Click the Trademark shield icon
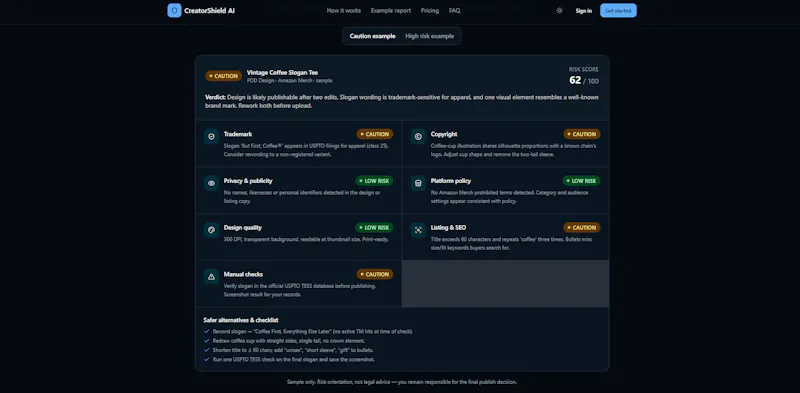800x393 pixels. pos(211,136)
